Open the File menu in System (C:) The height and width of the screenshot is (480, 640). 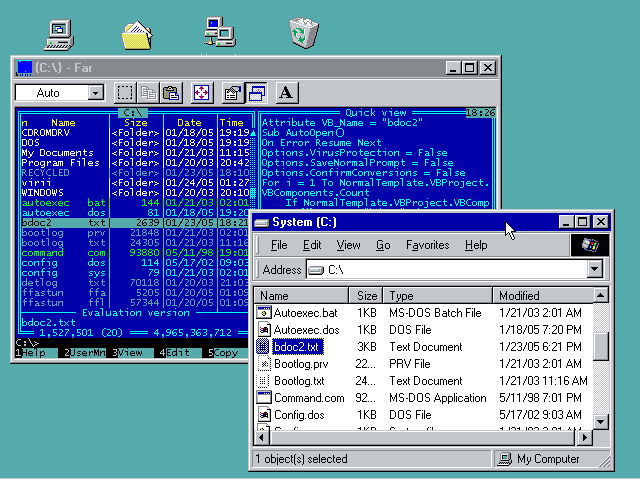click(279, 245)
